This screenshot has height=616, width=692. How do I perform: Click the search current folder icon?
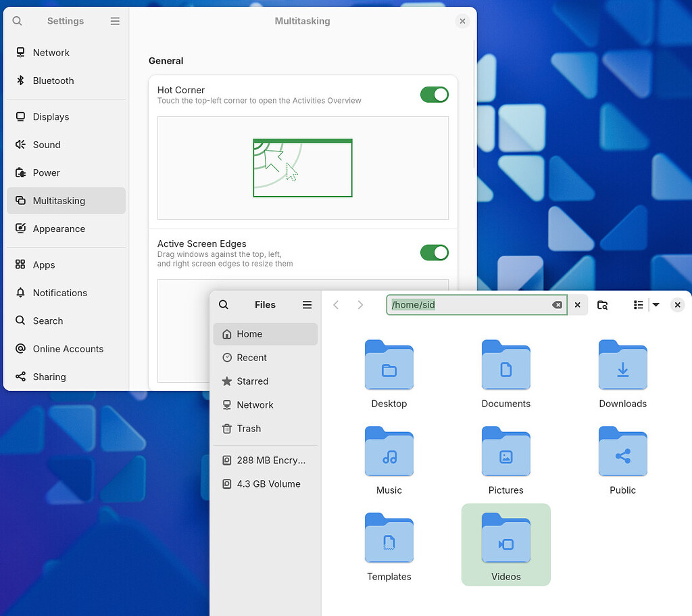(x=602, y=304)
